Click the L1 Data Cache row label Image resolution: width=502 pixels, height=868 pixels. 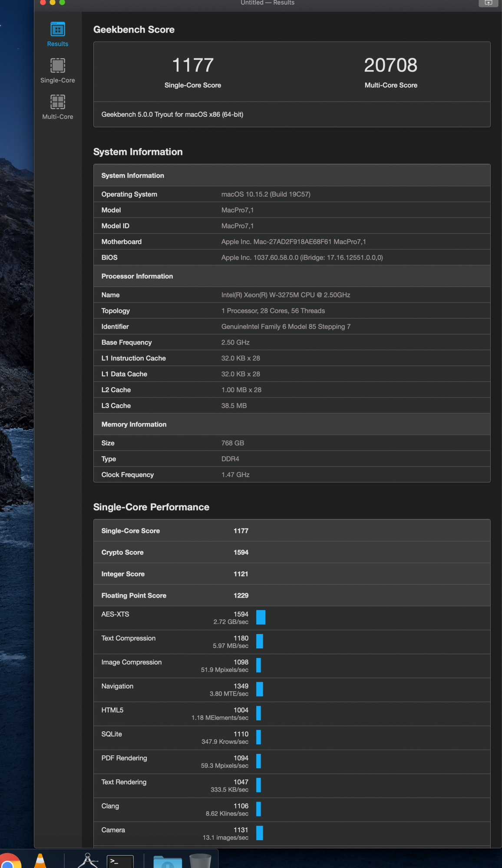tap(124, 374)
